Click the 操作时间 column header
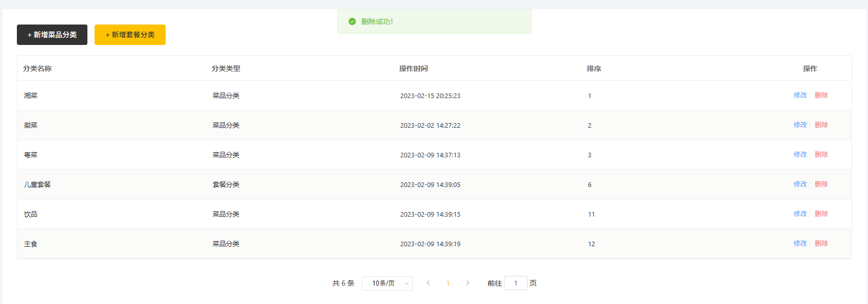 pos(414,68)
